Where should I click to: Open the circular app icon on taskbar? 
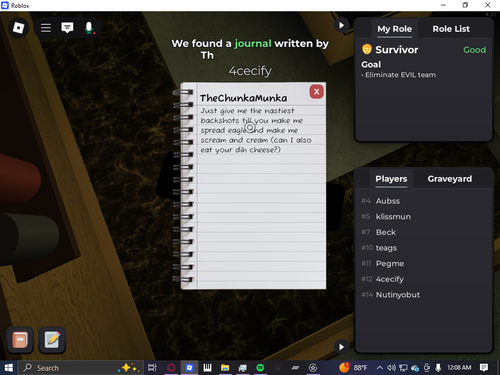coord(313,368)
